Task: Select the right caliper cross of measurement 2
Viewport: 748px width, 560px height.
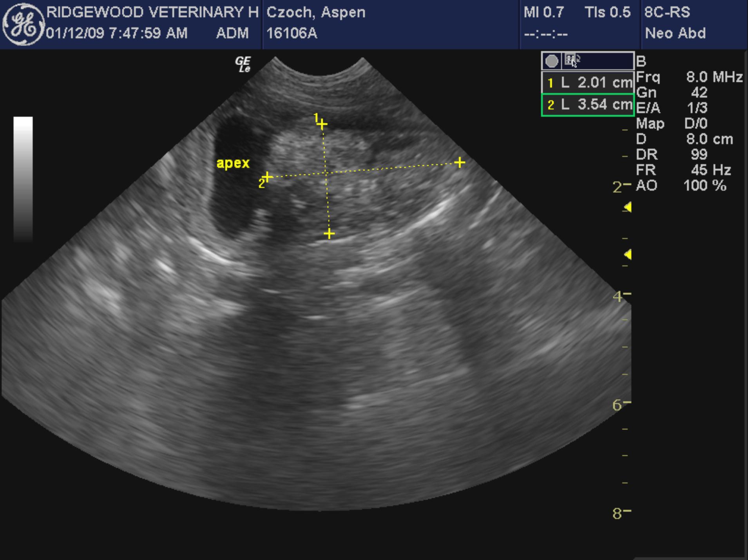Action: (460, 162)
